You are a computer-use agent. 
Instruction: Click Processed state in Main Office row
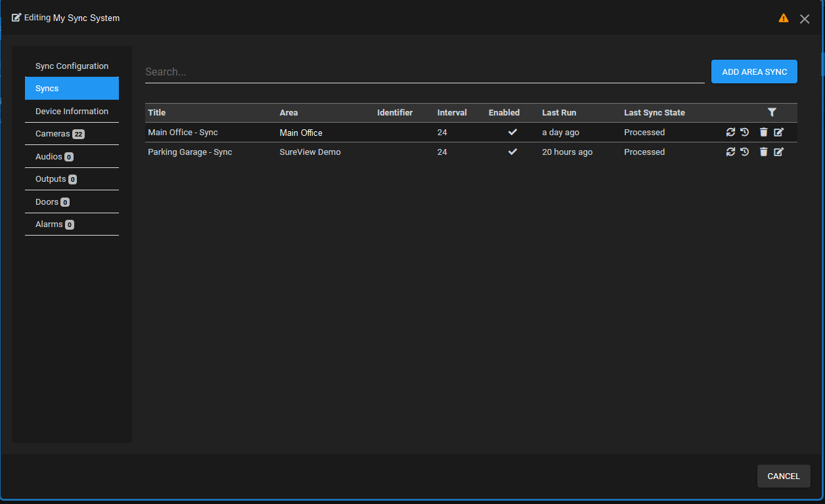pyautogui.click(x=644, y=133)
